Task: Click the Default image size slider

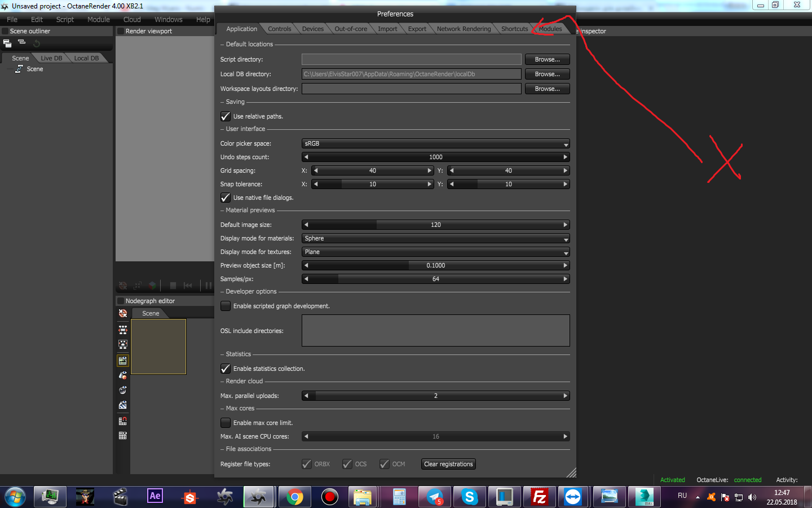Action: (436, 225)
